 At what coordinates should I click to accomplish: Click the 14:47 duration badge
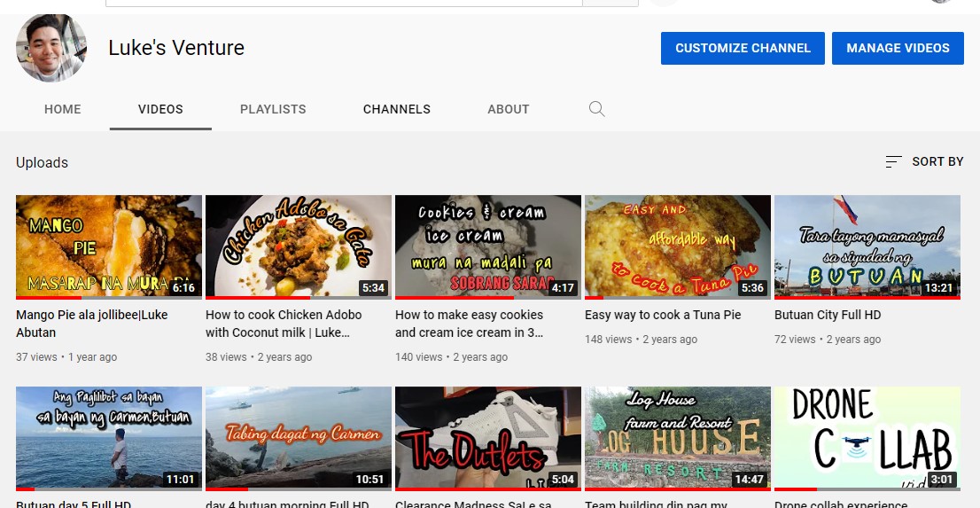coord(750,480)
